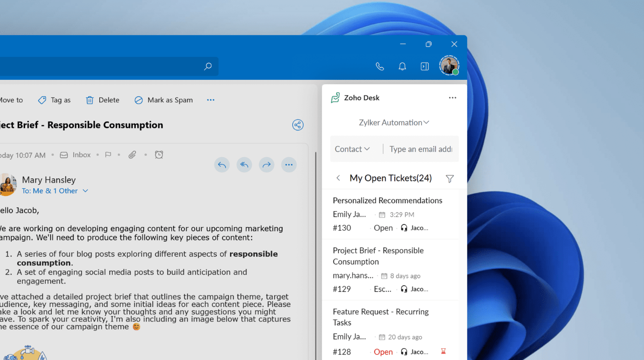
Task: Click the overdue hourglass icon on ticket #128
Action: pos(443,351)
